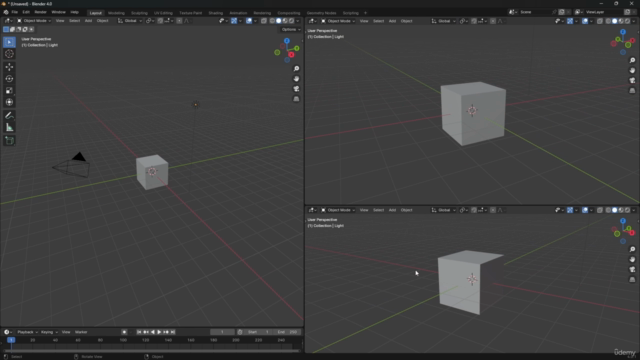
Task: Switch to Sculpting workspace tab
Action: [x=139, y=13]
